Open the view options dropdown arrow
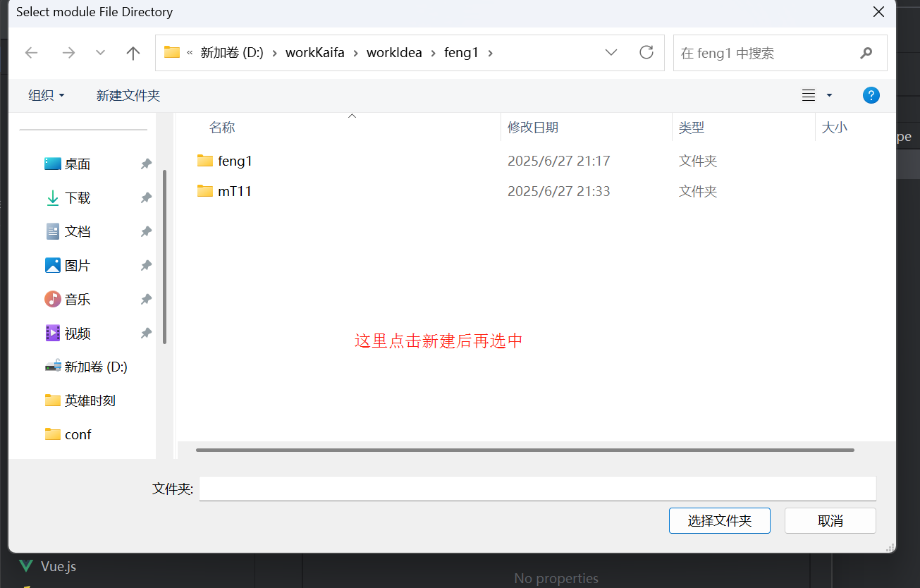This screenshot has width=920, height=588. click(829, 95)
